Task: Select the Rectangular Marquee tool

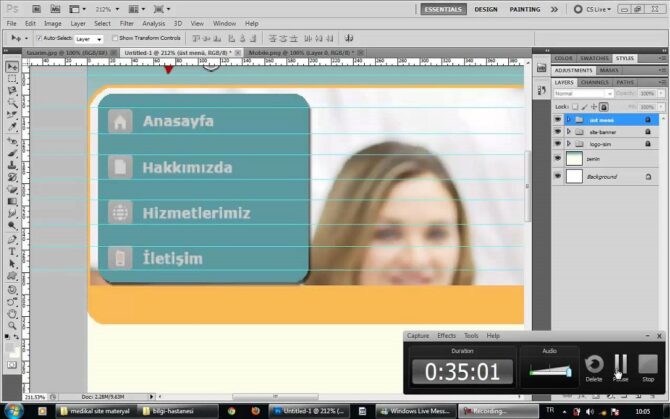Action: 12,78
